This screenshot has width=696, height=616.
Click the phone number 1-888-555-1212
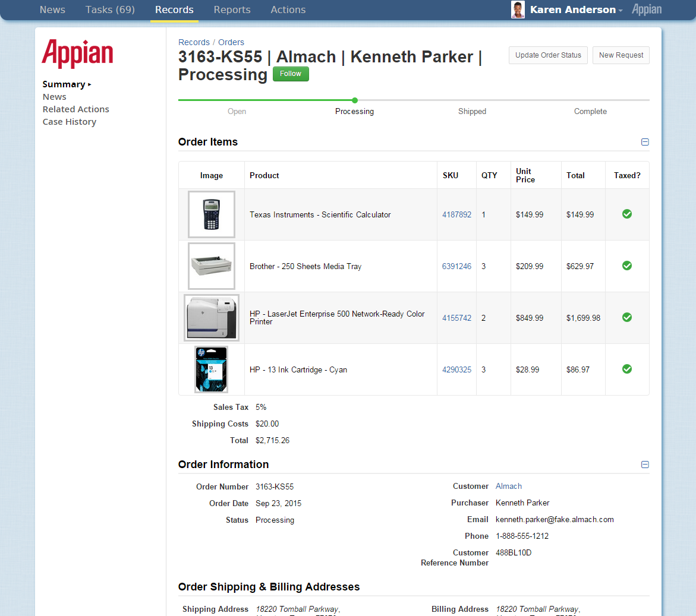tap(522, 536)
